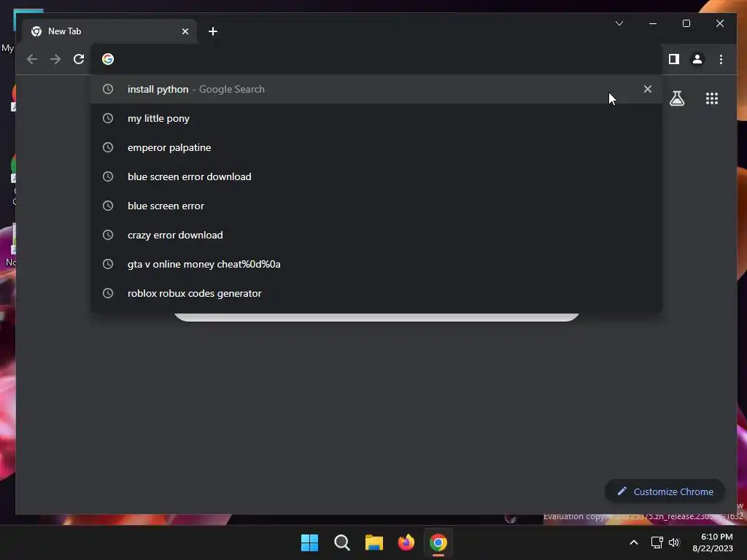
Task: Remove the 'install python' suggestion with X
Action: pyautogui.click(x=648, y=89)
